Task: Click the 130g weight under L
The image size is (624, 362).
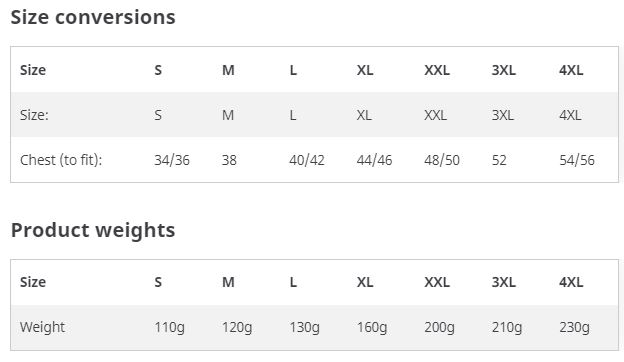Action: pyautogui.click(x=304, y=327)
